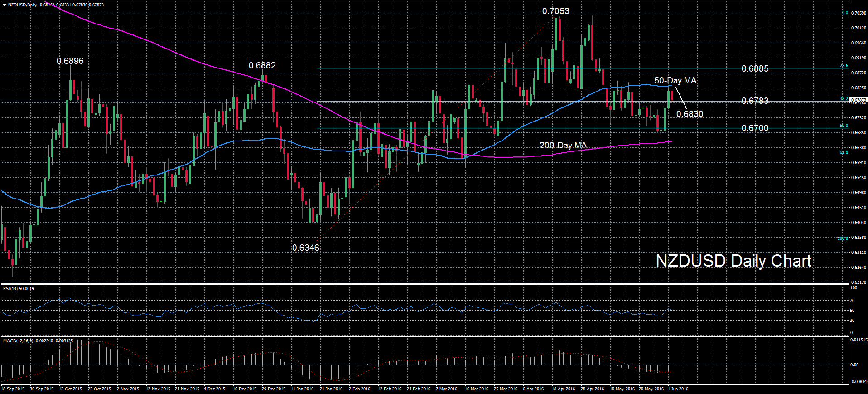Click the 12 Oct 2015 date label
Screen dimensions: 868x394
[70, 389]
